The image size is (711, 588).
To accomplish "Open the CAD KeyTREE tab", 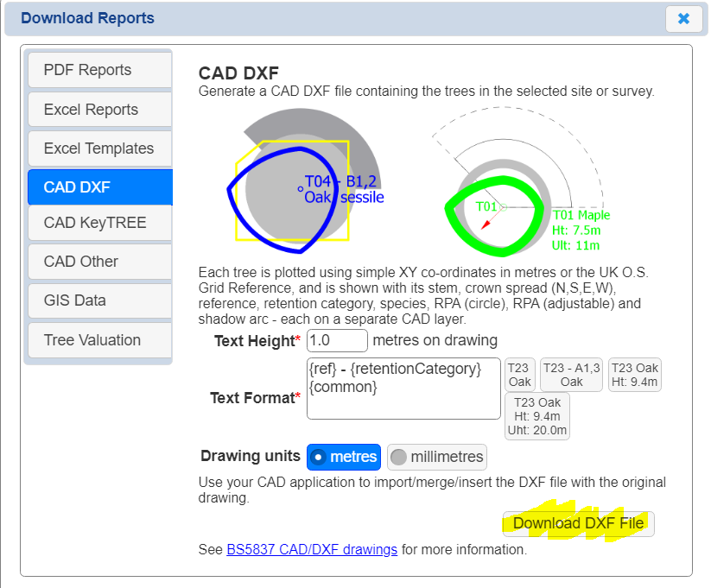I will 99,223.
